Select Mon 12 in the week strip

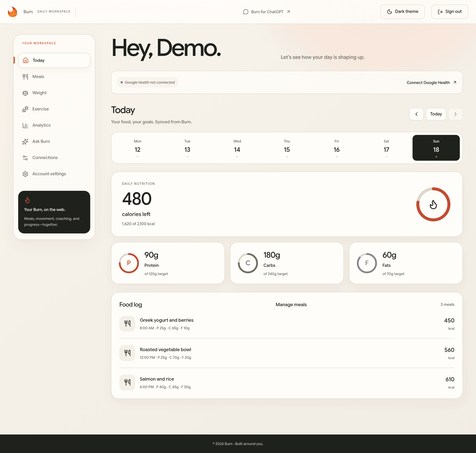[x=138, y=148]
